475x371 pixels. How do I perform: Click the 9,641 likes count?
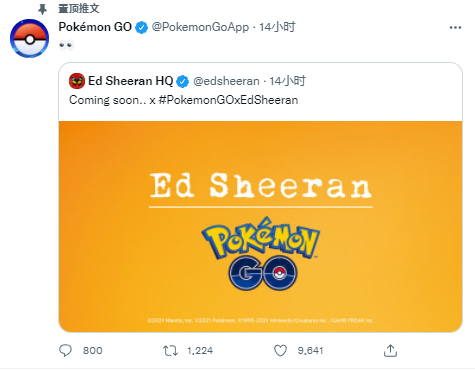310,351
